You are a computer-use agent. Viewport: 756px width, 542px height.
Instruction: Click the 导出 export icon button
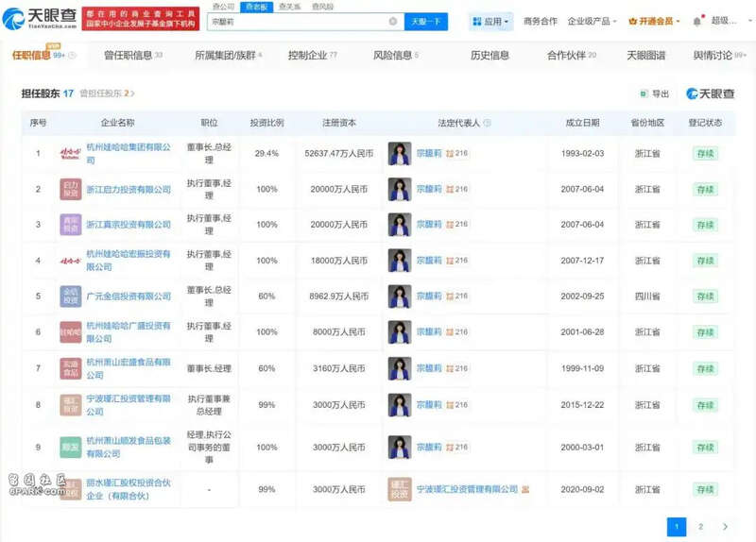644,93
